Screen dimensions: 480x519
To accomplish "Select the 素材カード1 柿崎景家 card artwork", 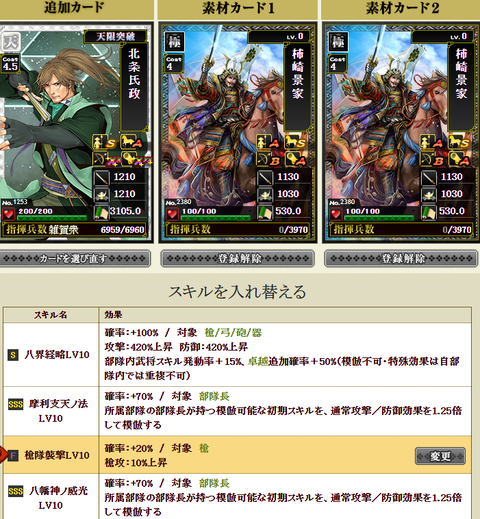I will pos(238,132).
